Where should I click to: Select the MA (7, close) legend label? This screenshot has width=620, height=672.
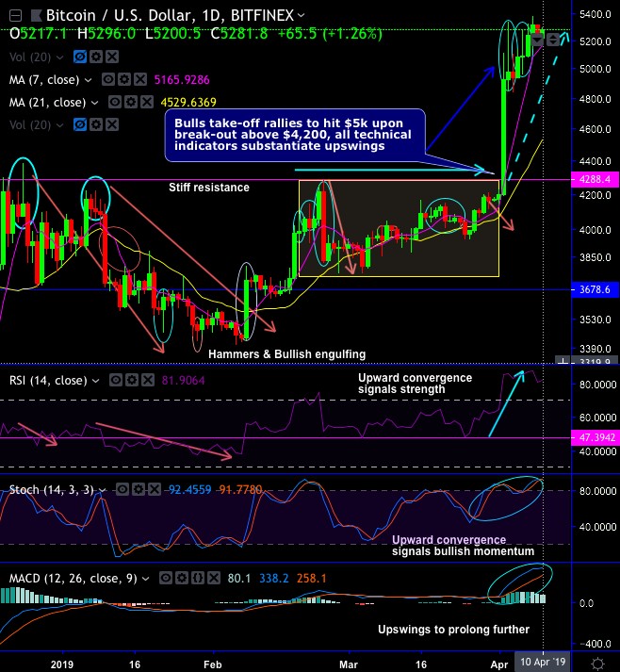click(x=44, y=80)
